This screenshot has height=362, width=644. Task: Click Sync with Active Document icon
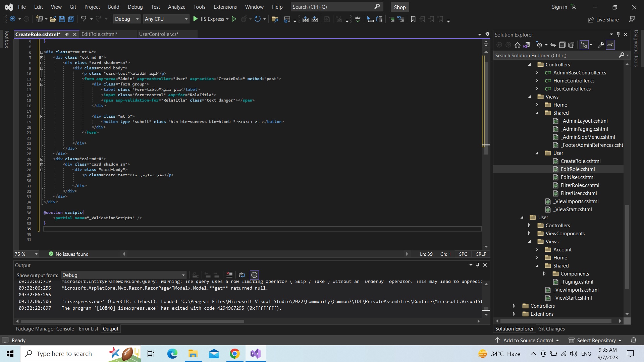[553, 45]
